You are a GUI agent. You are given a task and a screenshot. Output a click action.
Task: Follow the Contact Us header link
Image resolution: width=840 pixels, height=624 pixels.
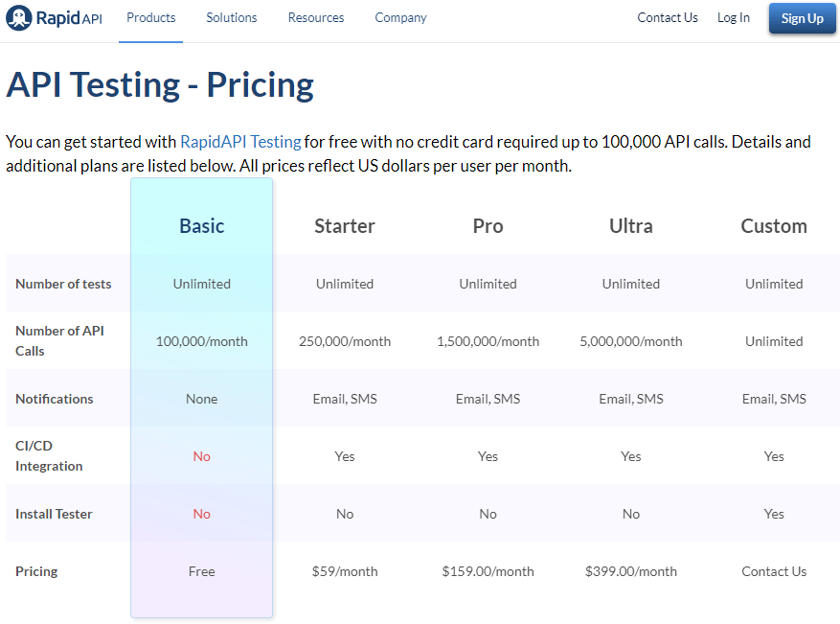(668, 17)
